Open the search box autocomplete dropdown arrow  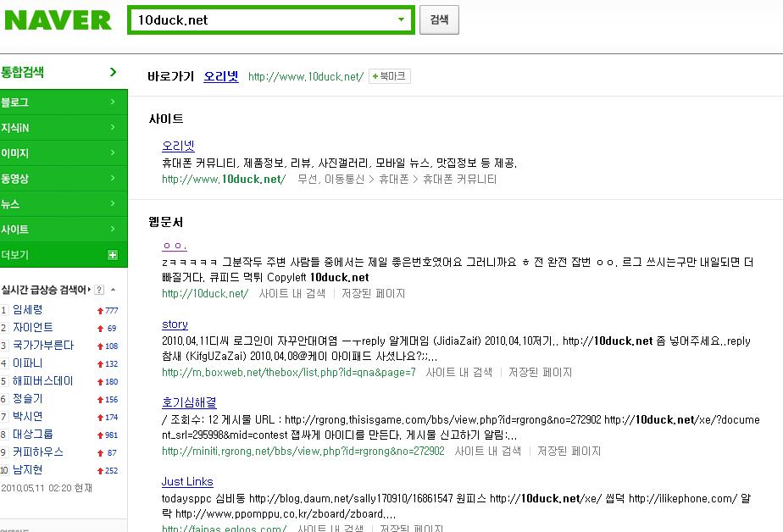tap(401, 20)
